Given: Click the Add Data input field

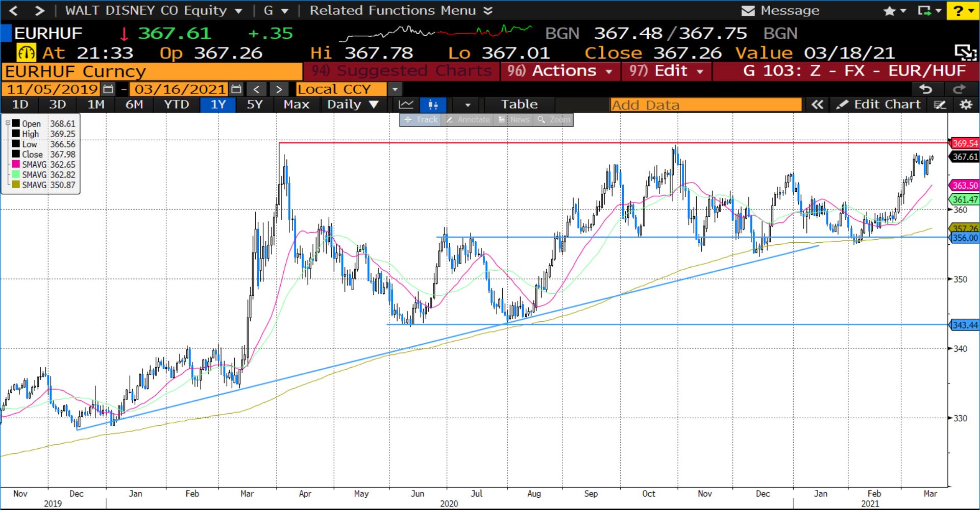Looking at the screenshot, I should pos(705,105).
